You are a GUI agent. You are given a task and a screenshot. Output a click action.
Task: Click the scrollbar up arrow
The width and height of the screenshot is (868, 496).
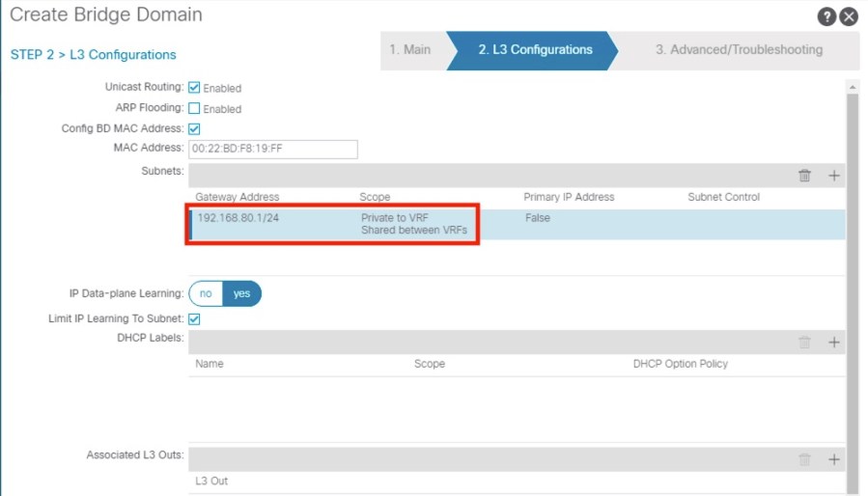[x=852, y=87]
